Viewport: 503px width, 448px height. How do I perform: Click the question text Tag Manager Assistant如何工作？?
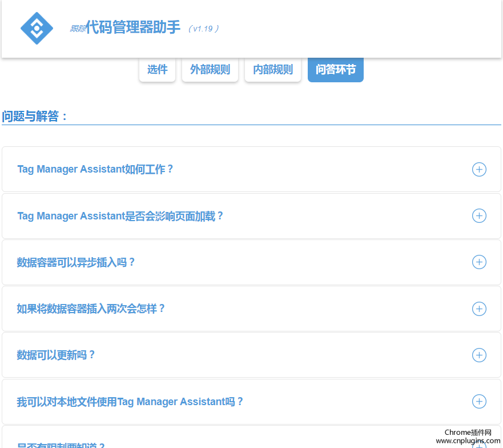point(95,169)
